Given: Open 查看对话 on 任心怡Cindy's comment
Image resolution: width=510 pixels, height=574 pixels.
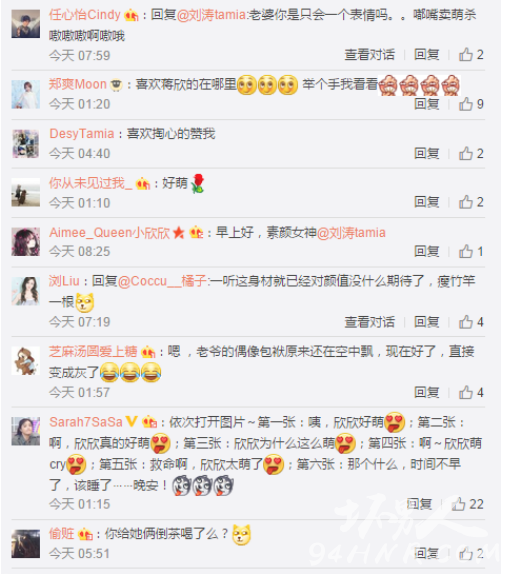Looking at the screenshot, I should (x=369, y=55).
